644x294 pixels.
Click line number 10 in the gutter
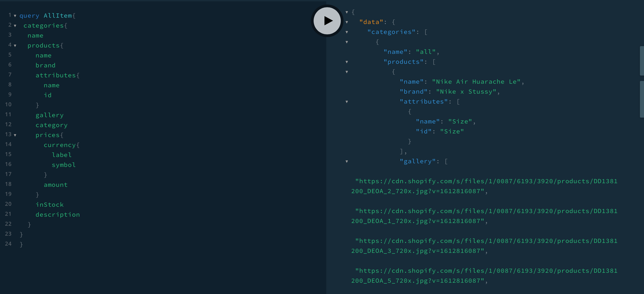[8, 104]
